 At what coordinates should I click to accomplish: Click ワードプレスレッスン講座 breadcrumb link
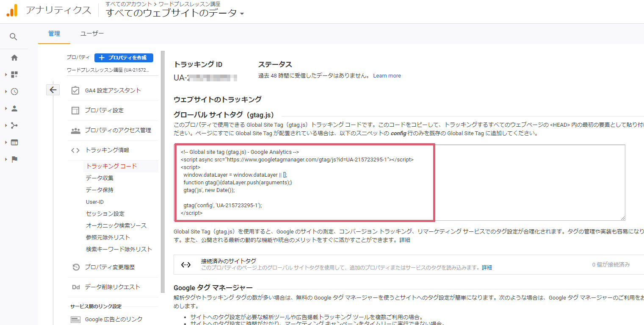(x=189, y=4)
